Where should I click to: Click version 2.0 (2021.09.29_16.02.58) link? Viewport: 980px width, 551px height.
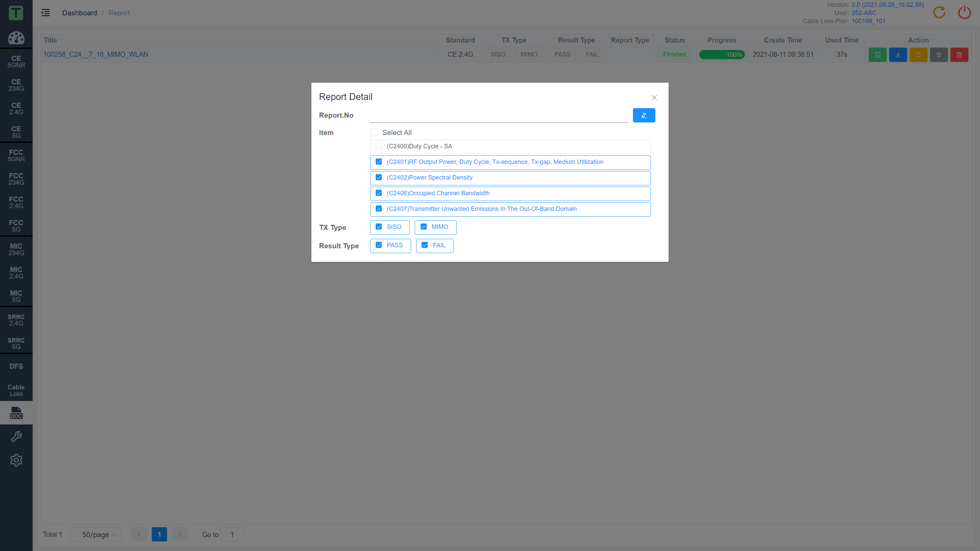coord(887,4)
